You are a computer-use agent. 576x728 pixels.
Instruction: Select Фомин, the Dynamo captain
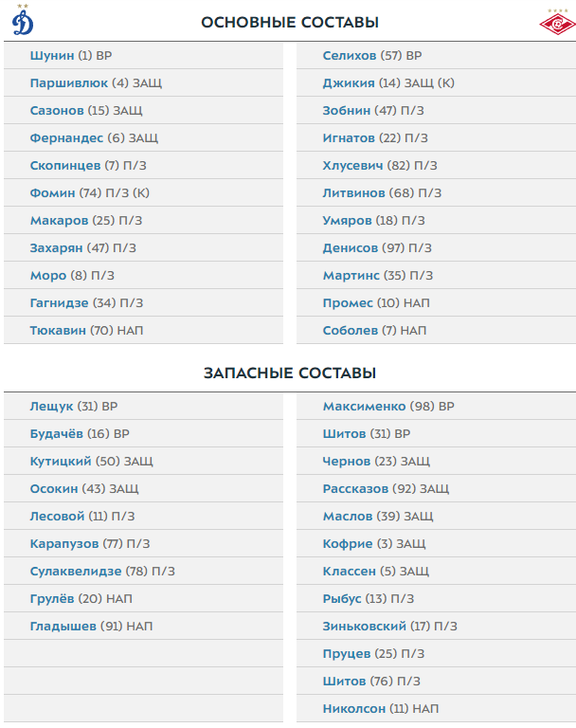52,193
